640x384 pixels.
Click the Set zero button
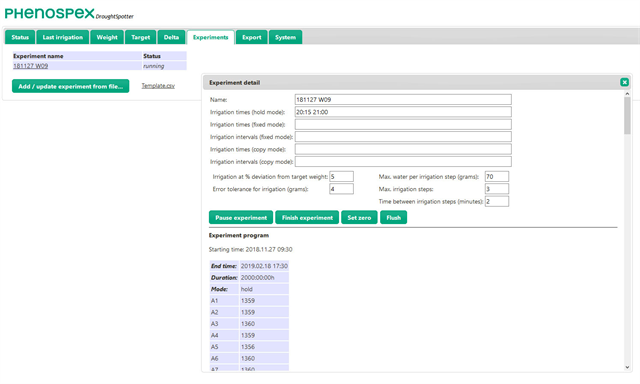coord(359,218)
